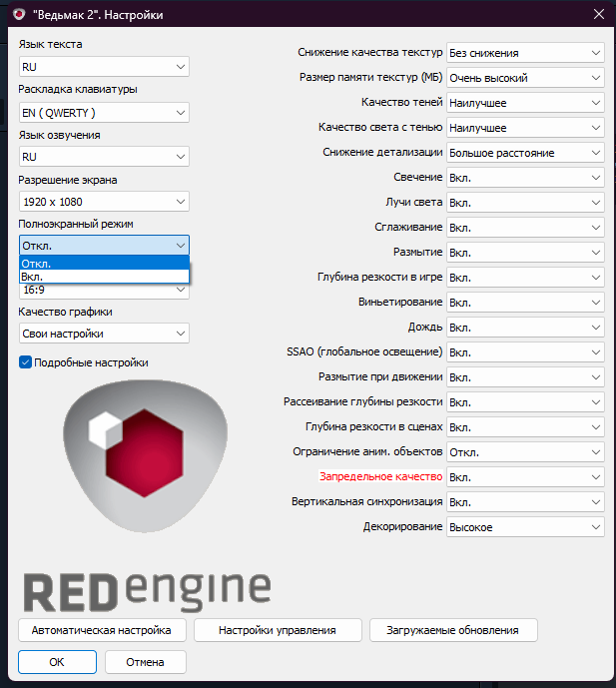Click the Разрешение экрана label

tap(68, 180)
